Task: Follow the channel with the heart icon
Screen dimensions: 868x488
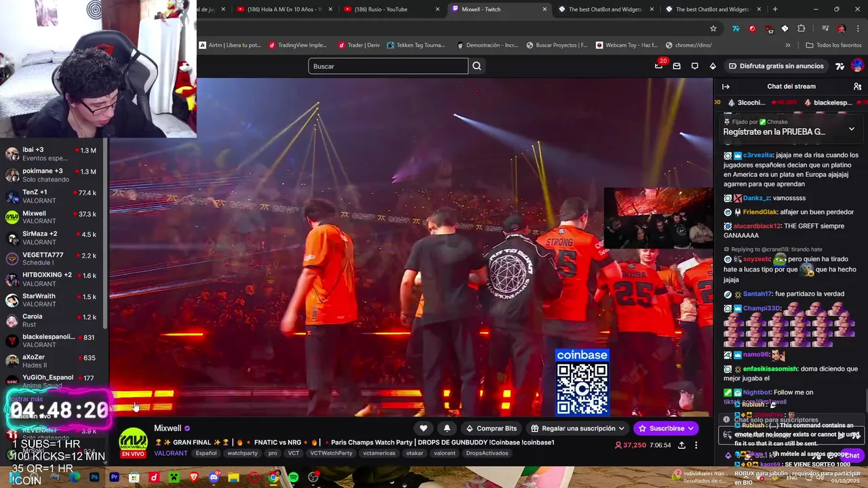Action: pos(423,428)
